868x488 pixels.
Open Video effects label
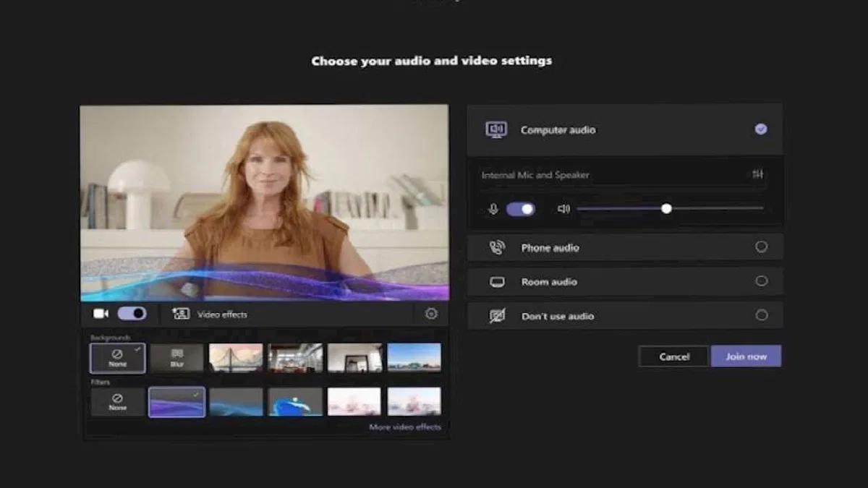222,314
